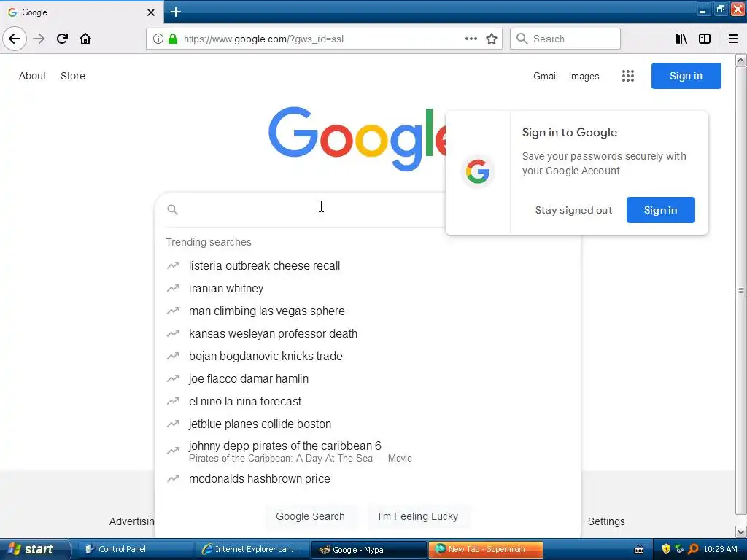Open a new tab with plus icon
The height and width of the screenshot is (560, 747).
pos(176,12)
